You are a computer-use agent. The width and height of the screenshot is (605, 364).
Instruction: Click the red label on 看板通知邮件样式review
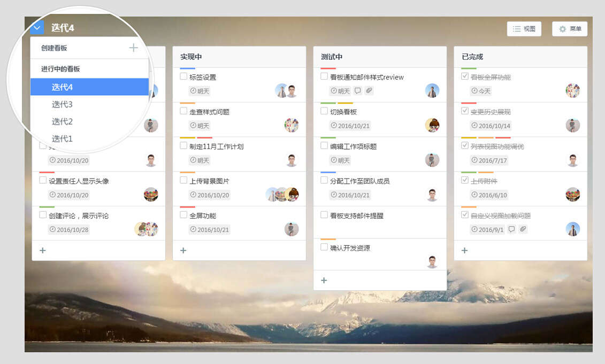(x=328, y=68)
